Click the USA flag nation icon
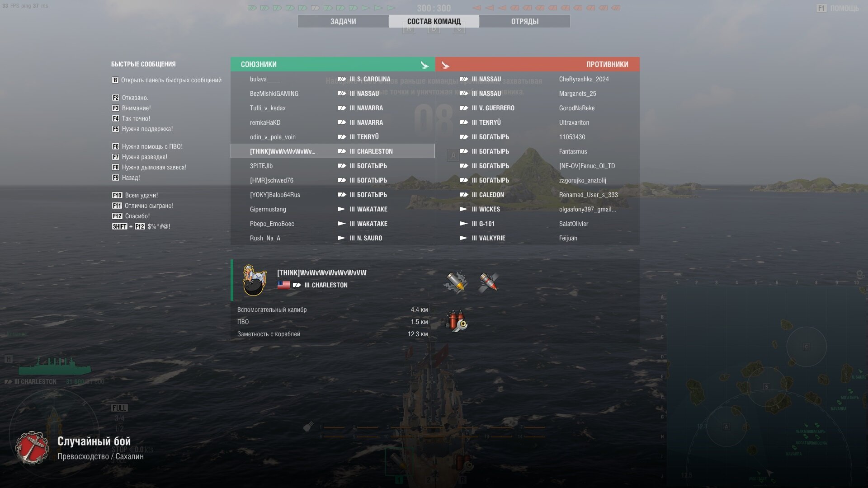This screenshot has width=868, height=488. [283, 285]
